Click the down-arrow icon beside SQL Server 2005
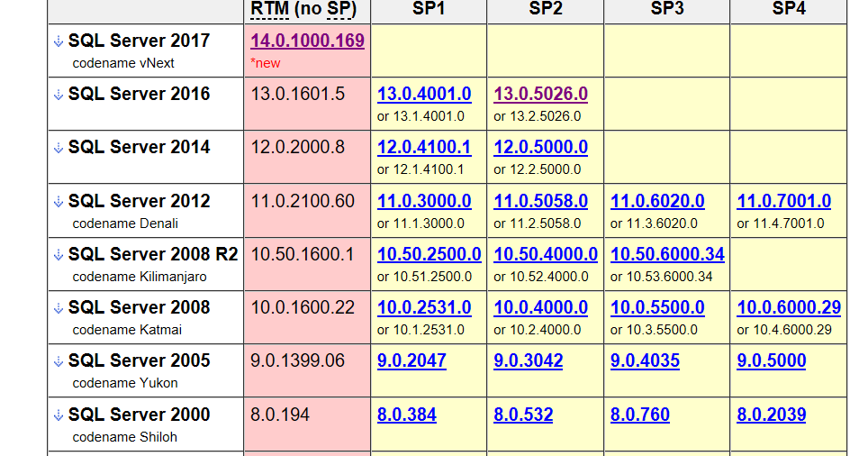This screenshot has height=456, width=868. pos(59,361)
